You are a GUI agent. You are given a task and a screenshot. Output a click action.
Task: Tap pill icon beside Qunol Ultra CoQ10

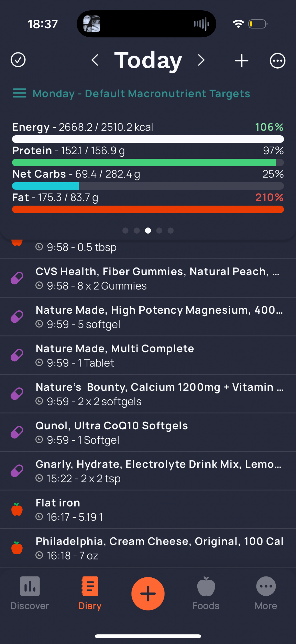pyautogui.click(x=17, y=432)
